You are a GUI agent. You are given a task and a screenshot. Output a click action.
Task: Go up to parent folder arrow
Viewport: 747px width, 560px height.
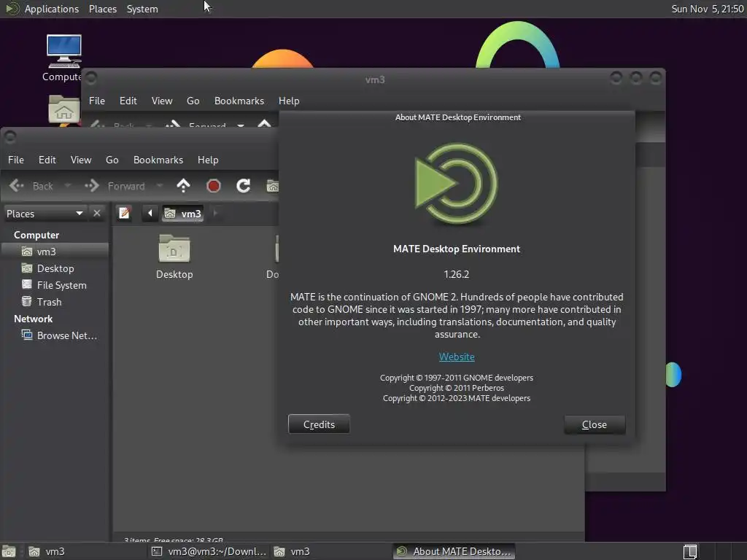coord(183,186)
